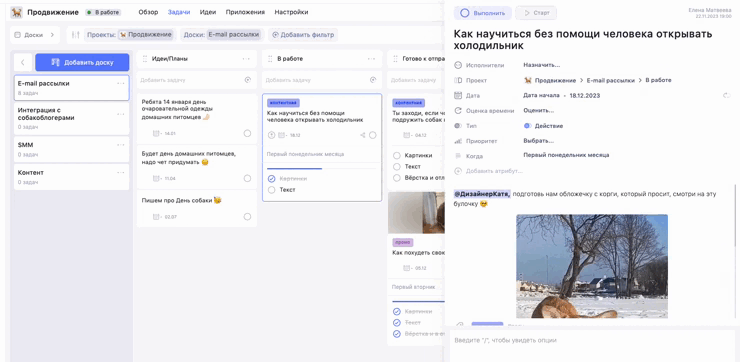Image resolution: width=740 pixels, height=362 pixels.
Task: Click round icon in В работе add-task field
Action: [373, 80]
